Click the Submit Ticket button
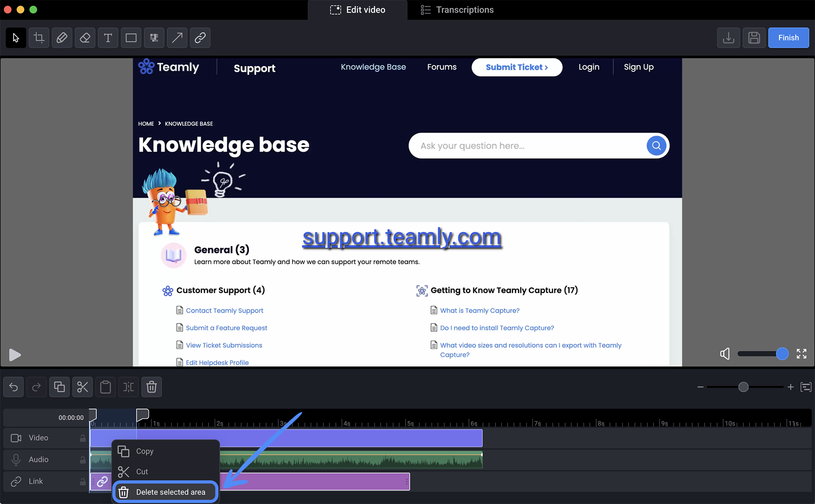 click(517, 67)
